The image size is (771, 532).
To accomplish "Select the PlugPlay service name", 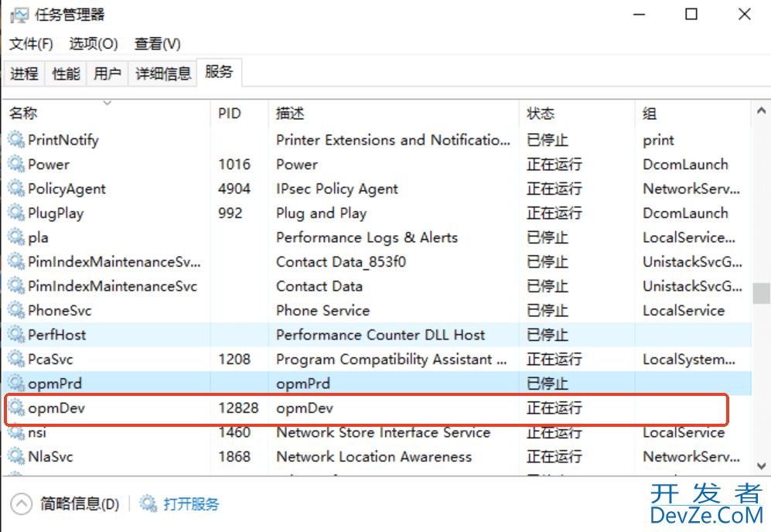I will 56,213.
